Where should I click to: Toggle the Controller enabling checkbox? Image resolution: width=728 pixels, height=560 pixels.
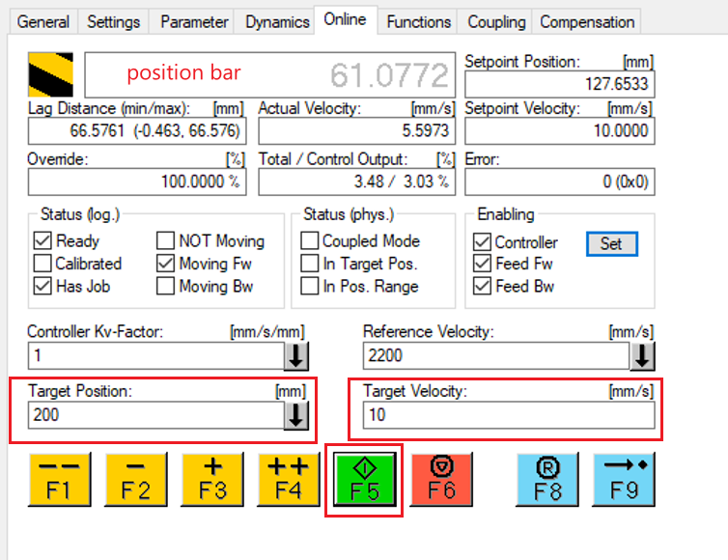point(483,242)
